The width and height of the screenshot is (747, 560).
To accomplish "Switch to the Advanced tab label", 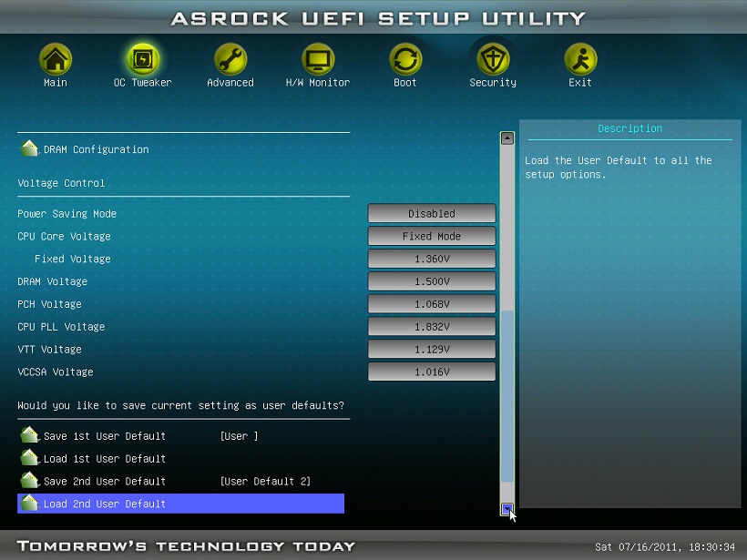I will click(230, 82).
